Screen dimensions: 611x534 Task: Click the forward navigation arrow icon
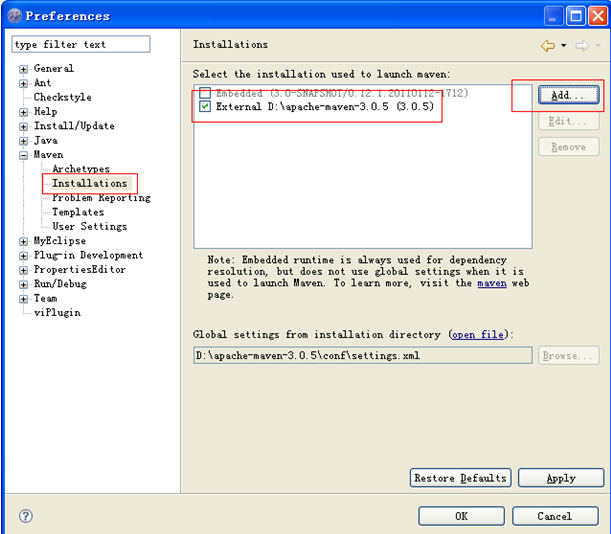coord(582,46)
